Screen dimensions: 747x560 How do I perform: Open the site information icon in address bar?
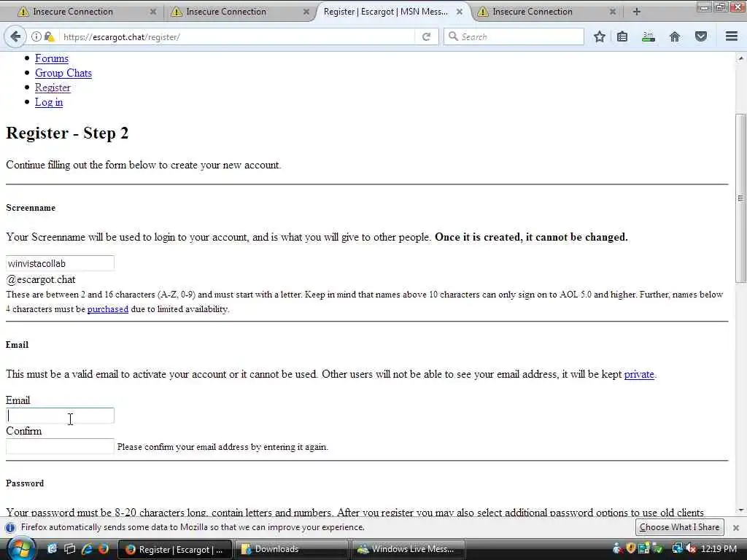point(36,36)
